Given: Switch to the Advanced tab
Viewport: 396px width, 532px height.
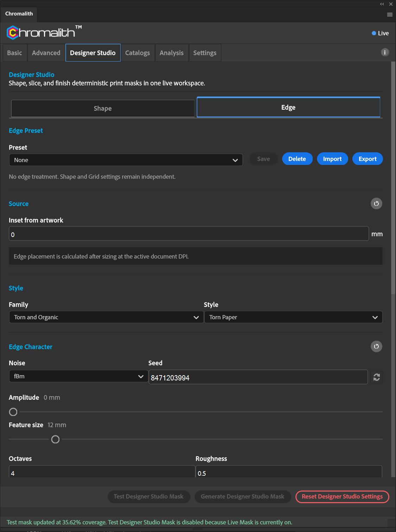Looking at the screenshot, I should 46,53.
